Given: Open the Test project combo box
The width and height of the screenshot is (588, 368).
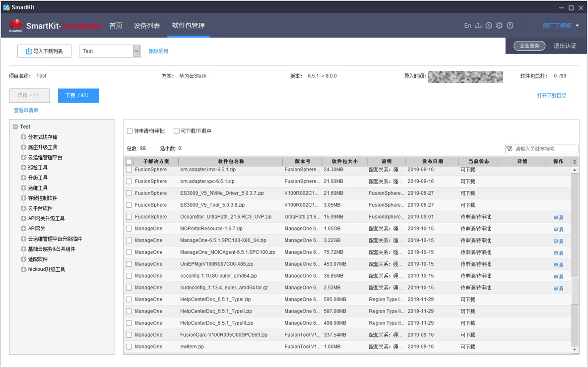Looking at the screenshot, I should pos(110,51).
